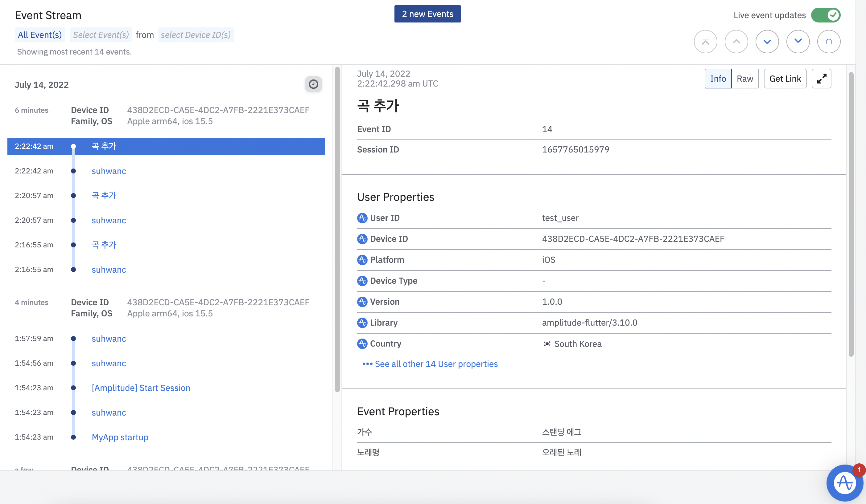Image resolution: width=866 pixels, height=504 pixels.
Task: Toggle Live event updates switch off
Action: [x=826, y=15]
